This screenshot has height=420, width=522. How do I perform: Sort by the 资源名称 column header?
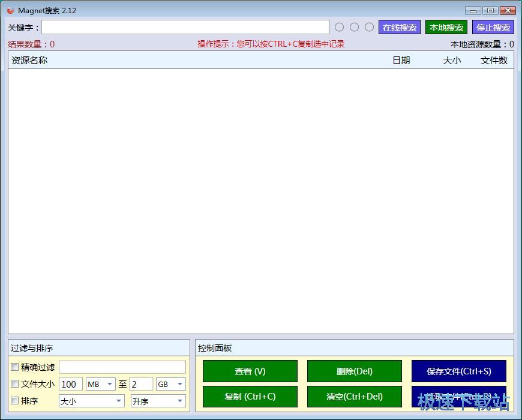[x=29, y=60]
